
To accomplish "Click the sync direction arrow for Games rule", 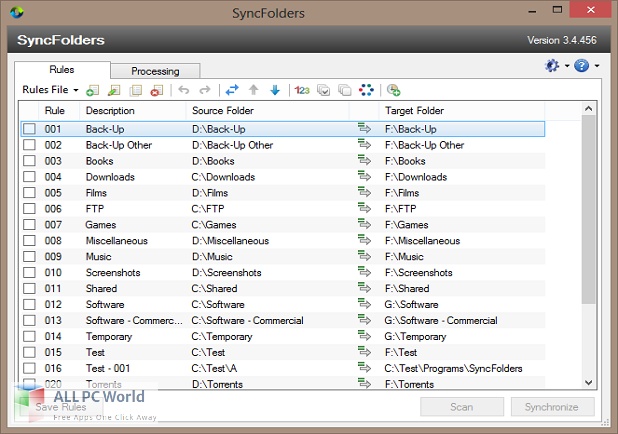I will point(365,224).
